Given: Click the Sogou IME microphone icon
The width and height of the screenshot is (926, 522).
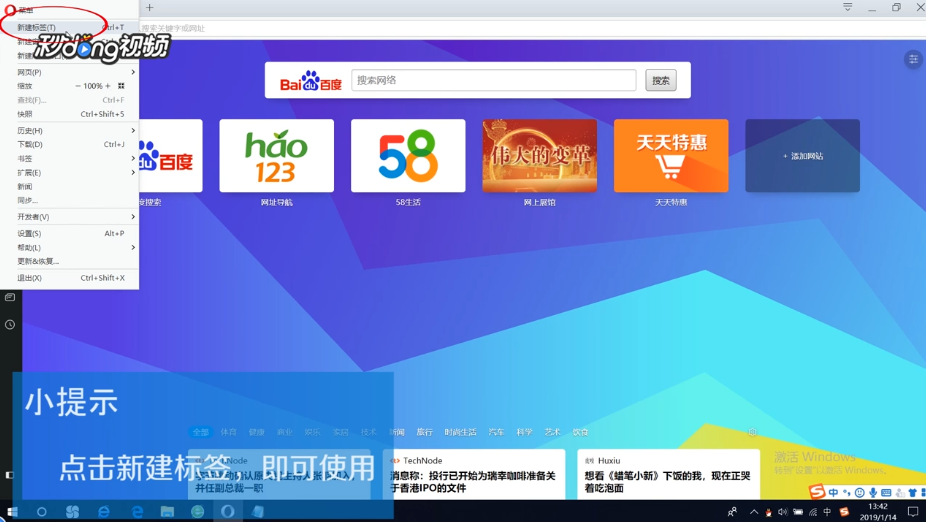Looking at the screenshot, I should [x=873, y=492].
